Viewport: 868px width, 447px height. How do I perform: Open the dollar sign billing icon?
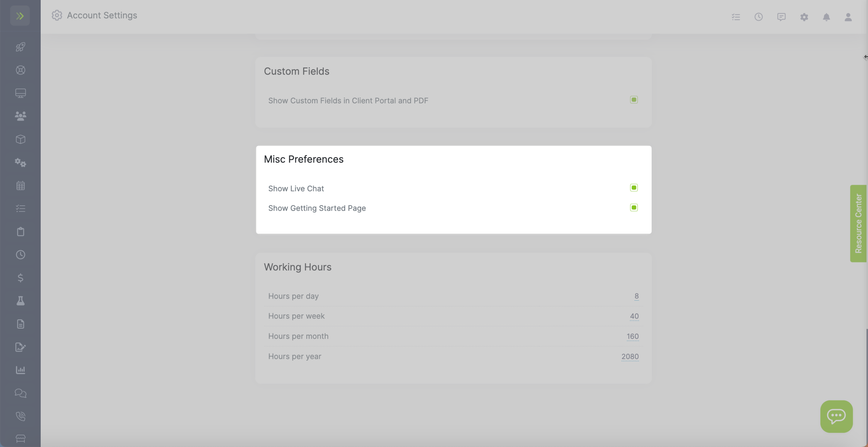click(20, 278)
